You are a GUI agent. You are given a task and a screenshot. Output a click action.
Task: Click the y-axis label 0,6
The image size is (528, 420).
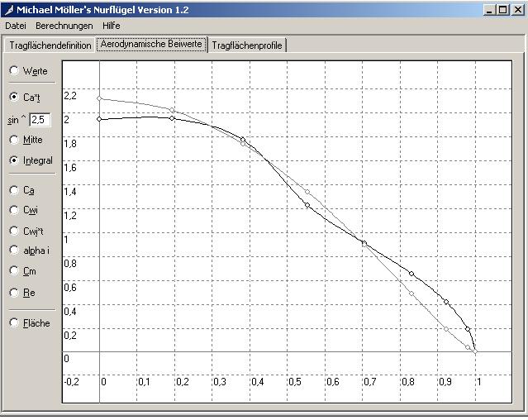pyautogui.click(x=70, y=287)
